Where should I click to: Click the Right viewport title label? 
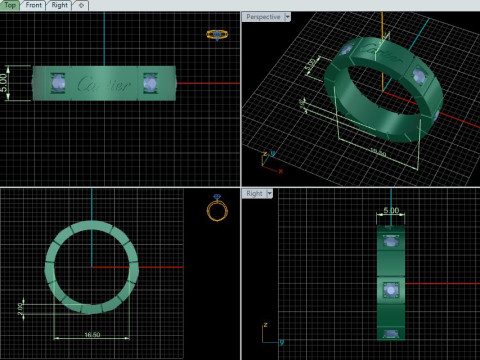(x=254, y=194)
